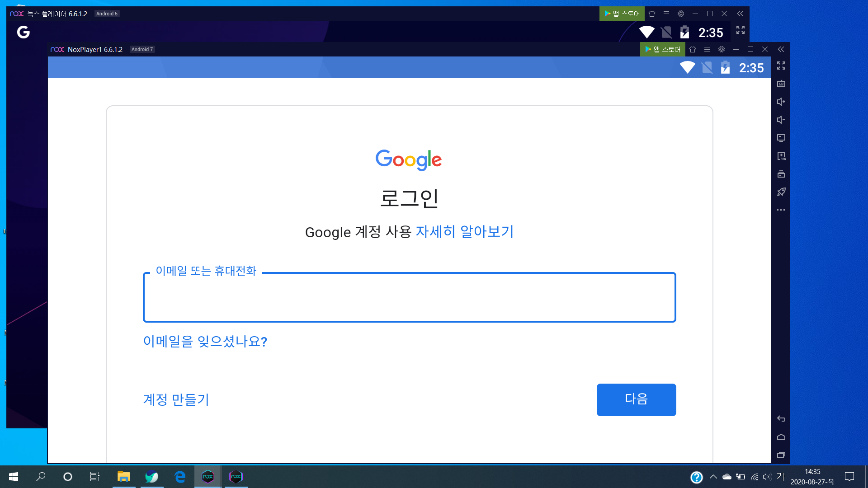This screenshot has height=488, width=868.
Task: Click the 계정 만들기 link
Action: 176,399
